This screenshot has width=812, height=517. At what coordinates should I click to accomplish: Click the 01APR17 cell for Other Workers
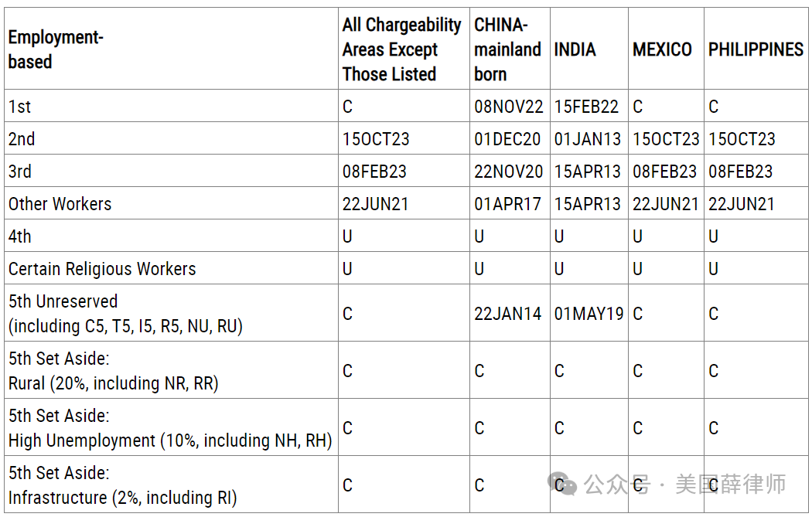pyautogui.click(x=507, y=205)
